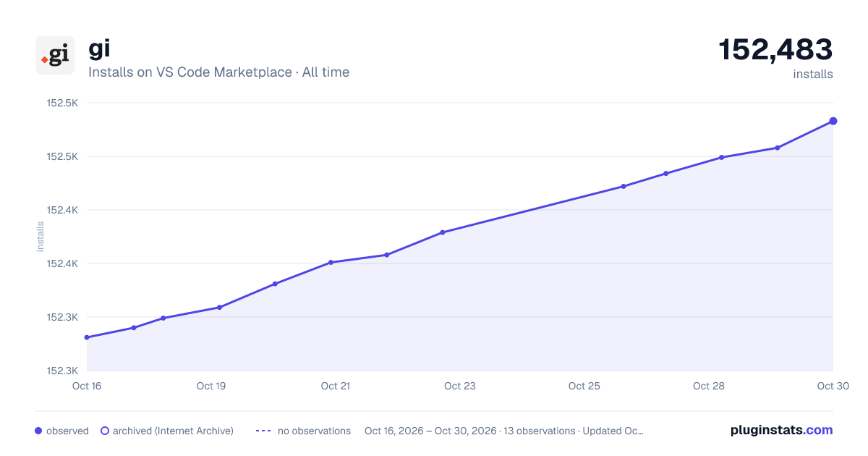Click the rotated 'installs' y-axis title
The image size is (868, 456).
pos(41,237)
